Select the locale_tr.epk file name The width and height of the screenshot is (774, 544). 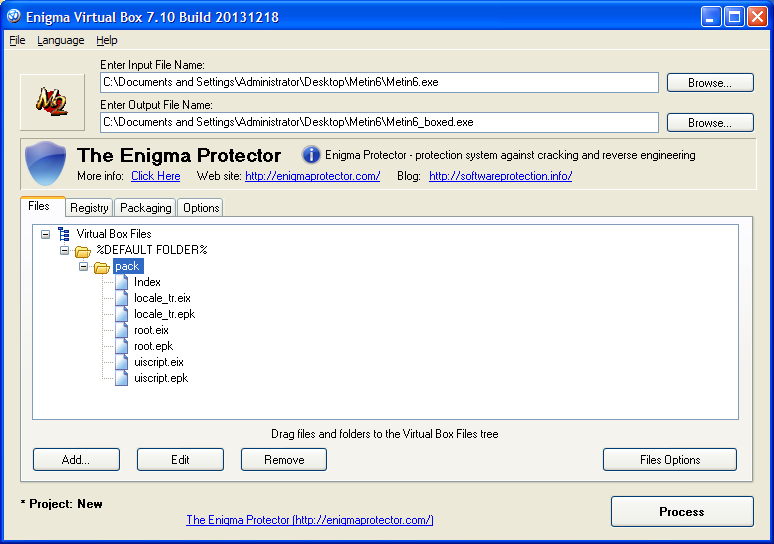click(x=164, y=314)
